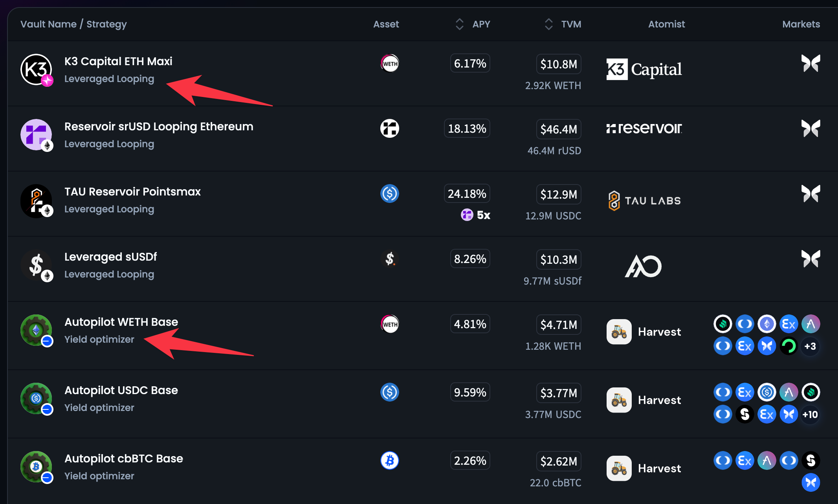
Task: Click the Bitcoin asset icon for cbBTC
Action: tap(390, 460)
